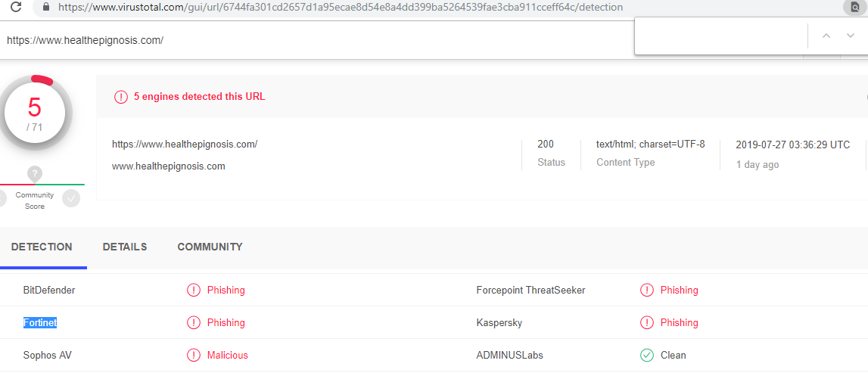Select the full https://www.healthepignosis.com/ result URL
868x373 pixels.
pos(185,145)
